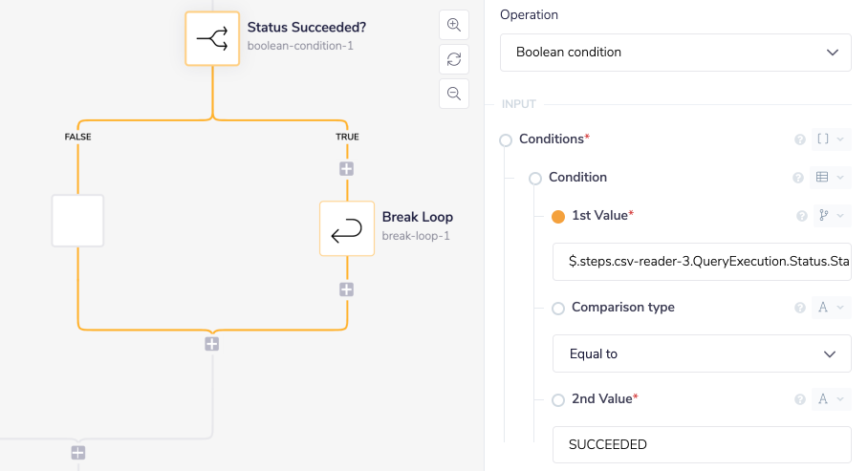Select the Break Loop step icon
This screenshot has height=471, width=868.
point(346,228)
